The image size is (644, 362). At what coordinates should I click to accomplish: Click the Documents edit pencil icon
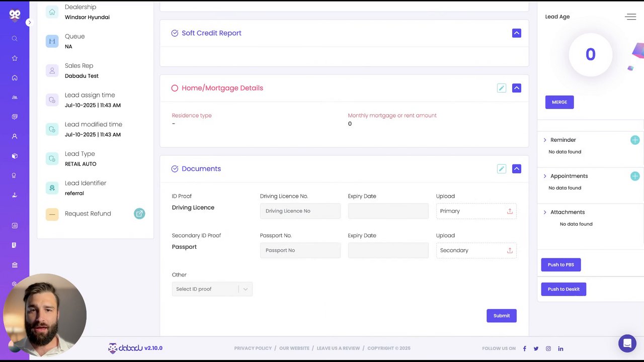501,169
